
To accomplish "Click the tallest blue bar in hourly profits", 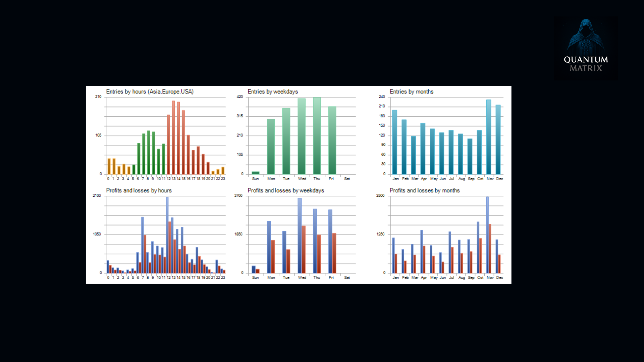I will tap(167, 235).
